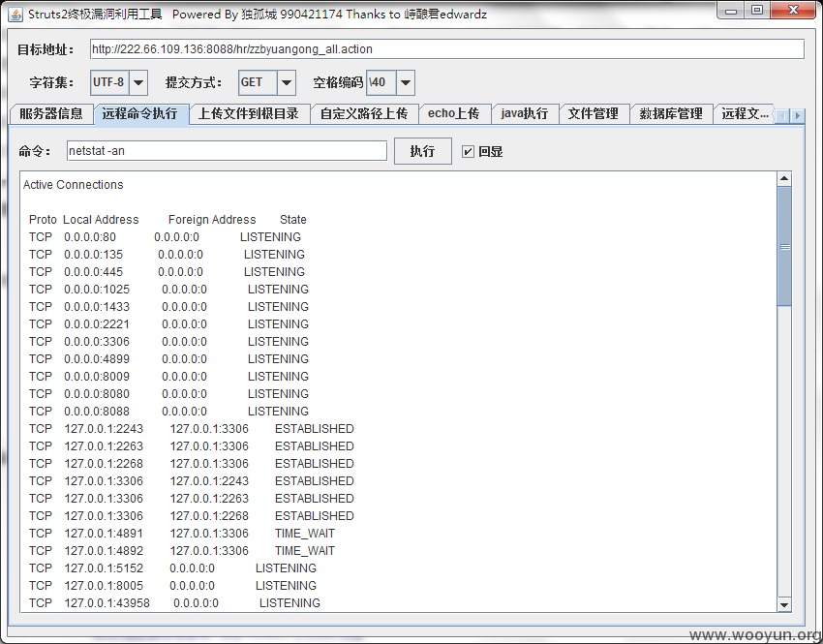The width and height of the screenshot is (823, 644).
Task: Open the 文件管理 tab
Action: (x=594, y=113)
